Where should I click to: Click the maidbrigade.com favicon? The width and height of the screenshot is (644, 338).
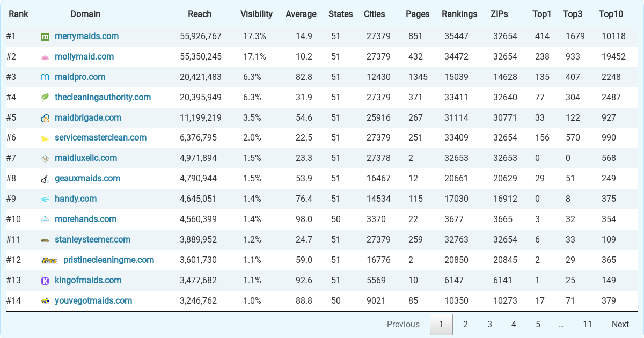coord(45,118)
